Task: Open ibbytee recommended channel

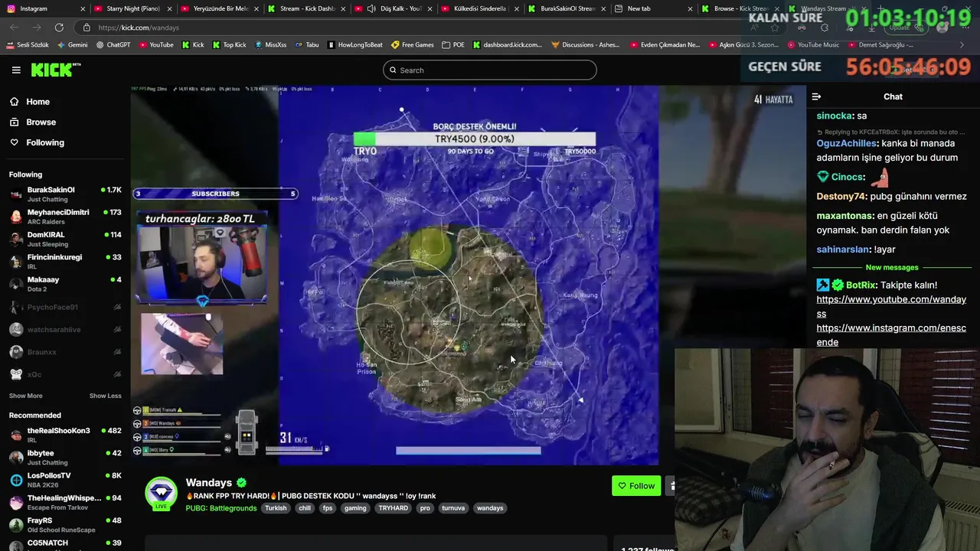Action: (x=65, y=458)
